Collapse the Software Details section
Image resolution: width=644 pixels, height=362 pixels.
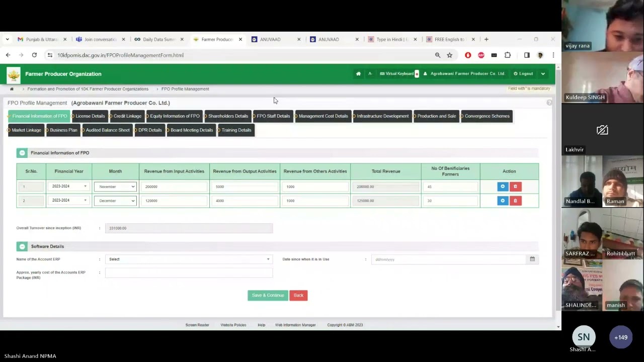pos(22,246)
